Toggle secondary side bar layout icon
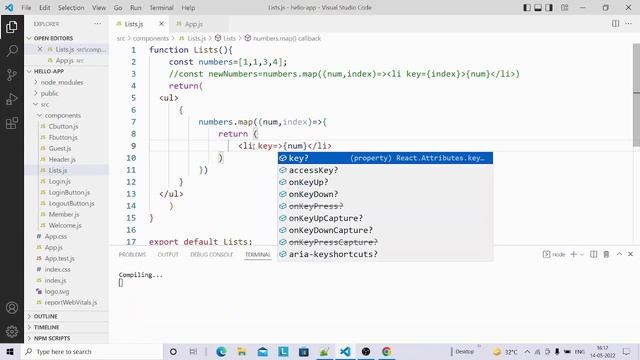 tap(549, 7)
